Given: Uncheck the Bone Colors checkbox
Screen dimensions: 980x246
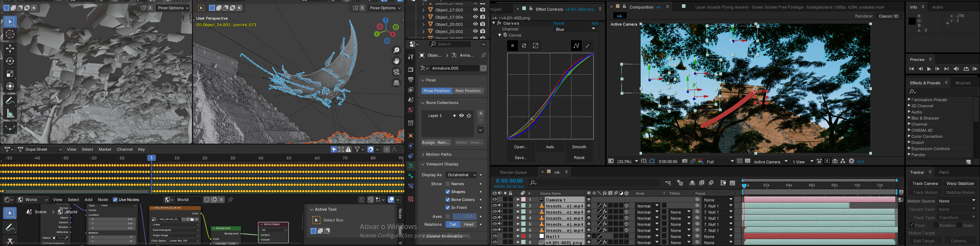Looking at the screenshot, I should coord(448,200).
